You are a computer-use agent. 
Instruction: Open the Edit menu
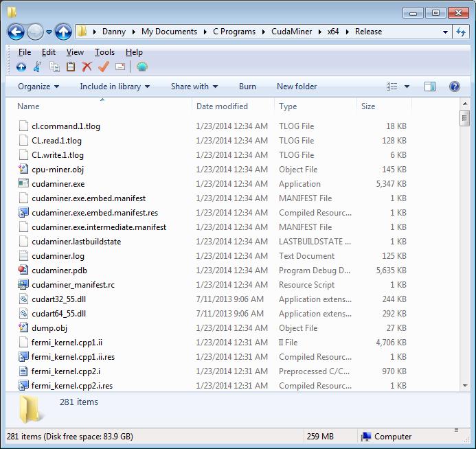(x=49, y=52)
